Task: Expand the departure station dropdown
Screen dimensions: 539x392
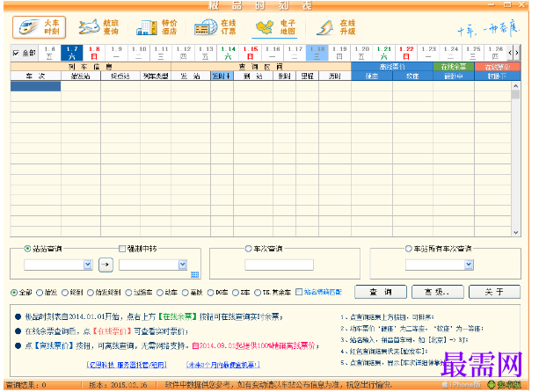Action: [88, 265]
